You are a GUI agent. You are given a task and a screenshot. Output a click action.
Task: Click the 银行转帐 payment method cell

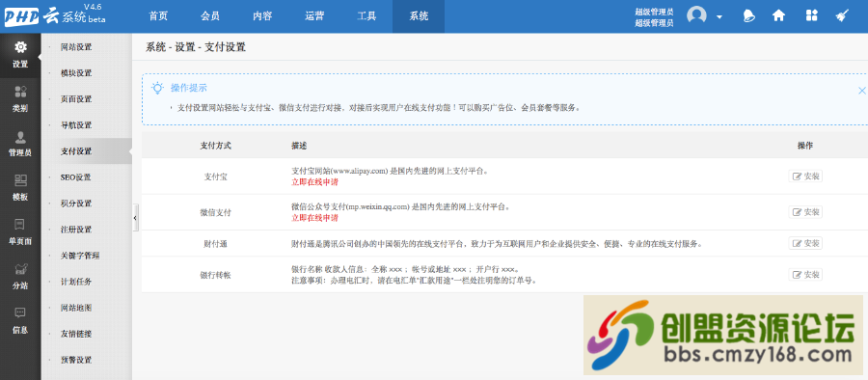click(215, 275)
